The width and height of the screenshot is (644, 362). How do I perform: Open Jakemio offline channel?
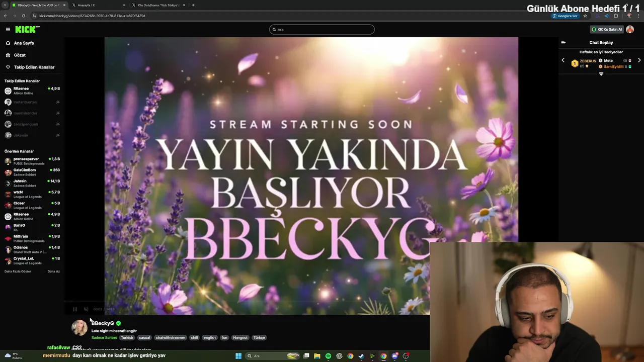(x=32, y=135)
